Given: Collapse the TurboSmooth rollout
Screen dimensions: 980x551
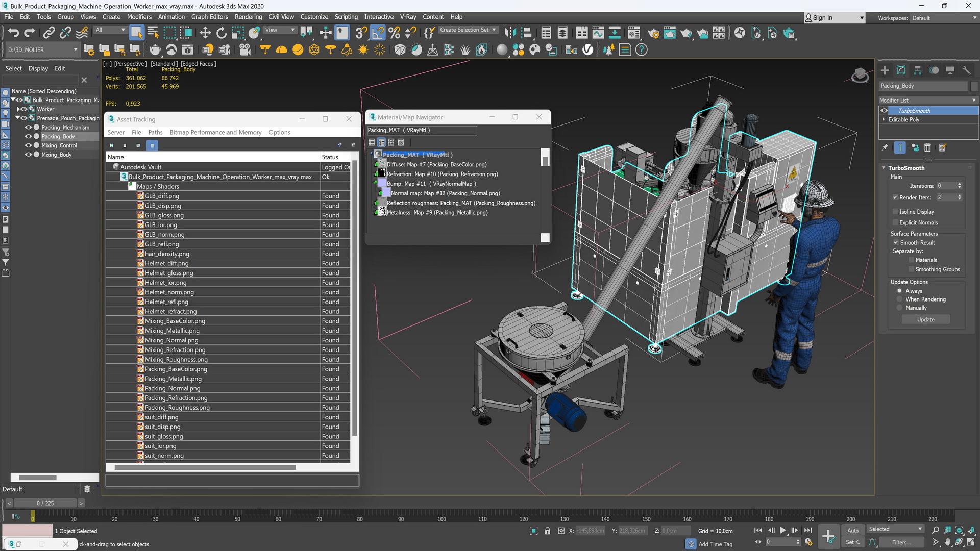Looking at the screenshot, I should pyautogui.click(x=884, y=168).
